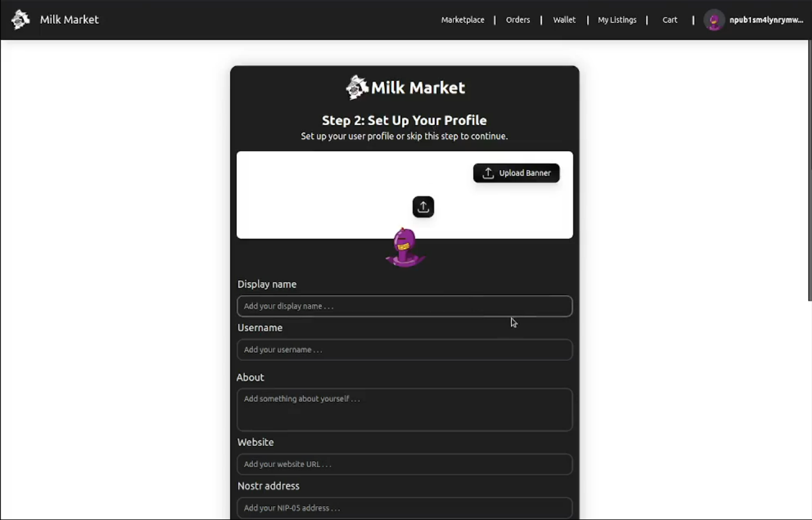Click the user avatar in the navbar
The height and width of the screenshot is (520, 812).
713,20
